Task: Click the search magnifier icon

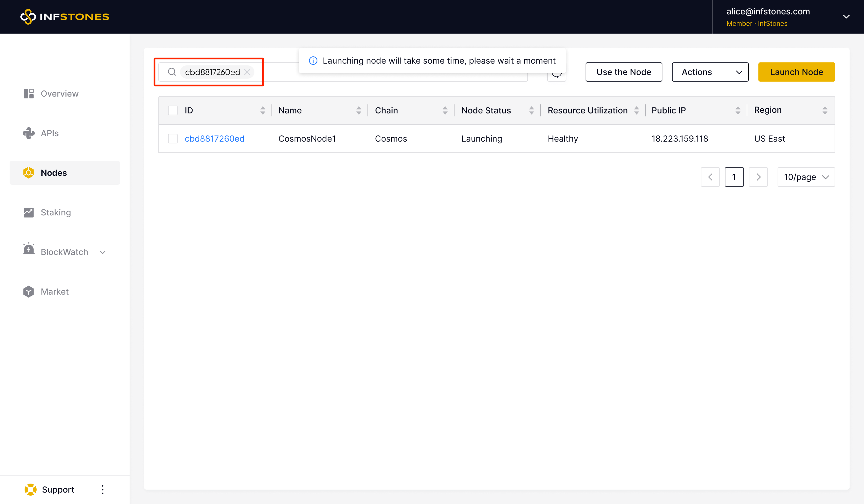Action: [172, 72]
